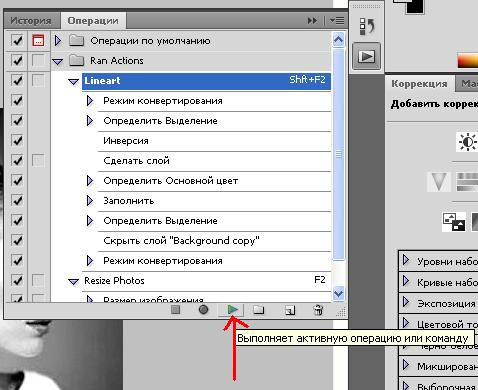The height and width of the screenshot is (390, 478).
Task: Click the black foreground color swatch
Action: tap(414, 6)
